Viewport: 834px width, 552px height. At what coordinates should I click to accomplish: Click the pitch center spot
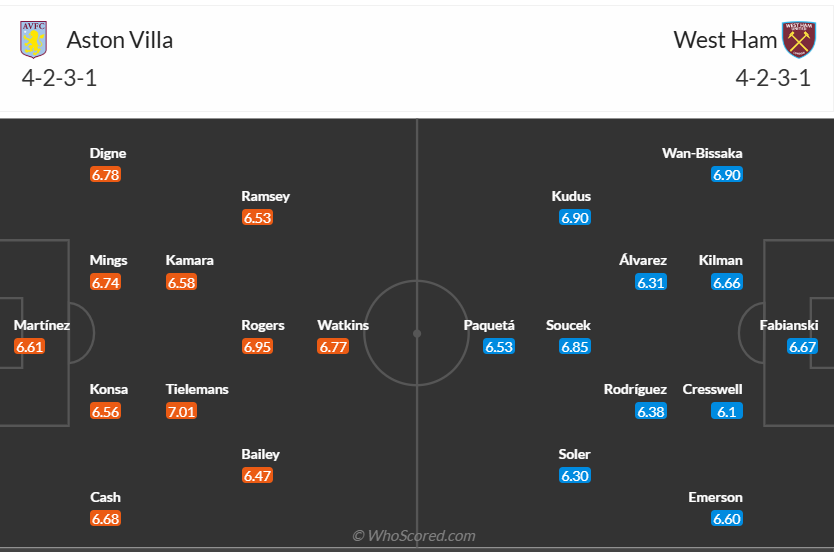click(x=417, y=333)
